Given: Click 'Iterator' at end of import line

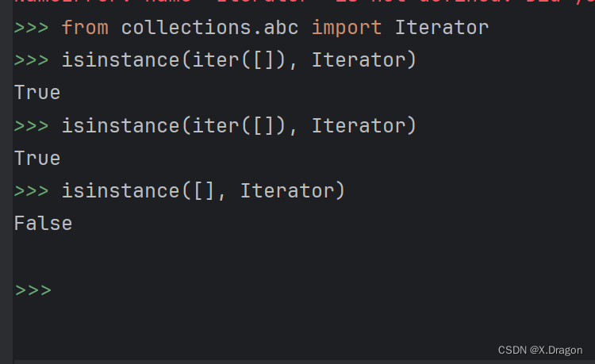Looking at the screenshot, I should [442, 28].
